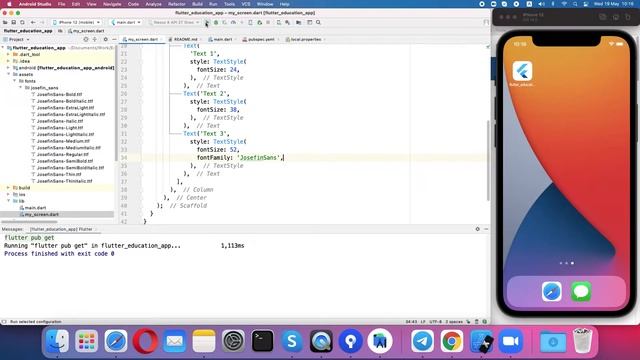
Task: Open the VCS menu
Action: coord(246,4)
